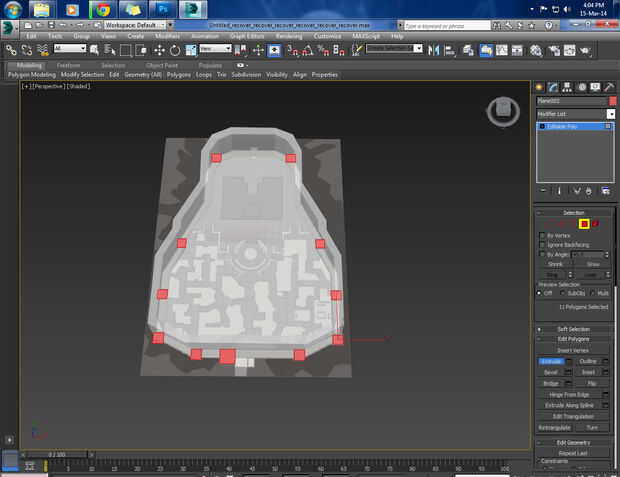Open the Utilities hammer panel tab
The image size is (620, 477).
pos(608,87)
